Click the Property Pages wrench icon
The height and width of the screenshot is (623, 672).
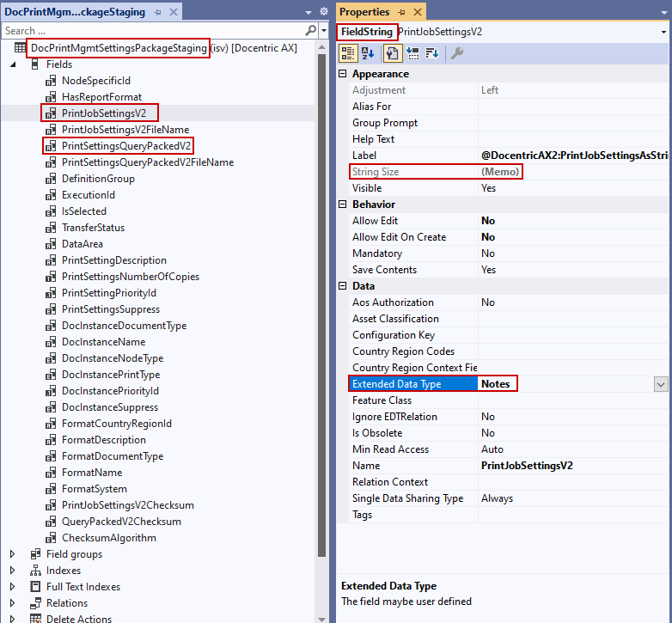click(x=457, y=53)
